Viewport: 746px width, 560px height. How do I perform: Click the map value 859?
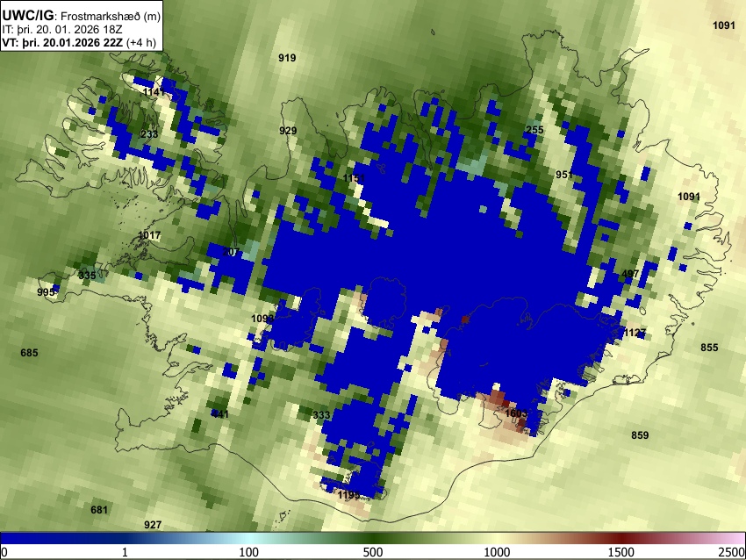click(640, 435)
